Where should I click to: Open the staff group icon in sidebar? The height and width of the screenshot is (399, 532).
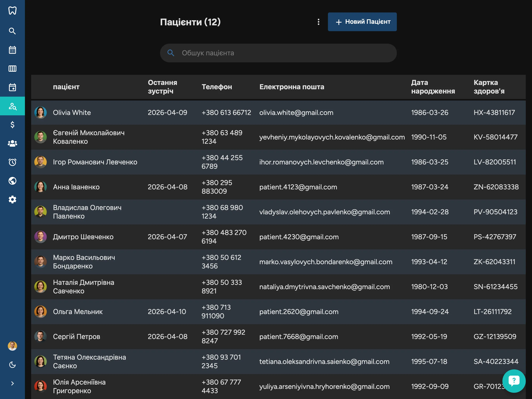(x=12, y=143)
